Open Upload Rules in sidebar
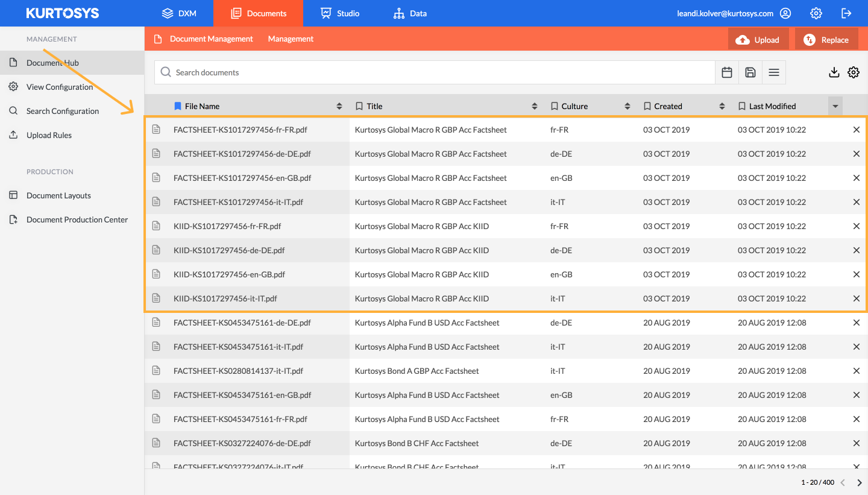 tap(72, 135)
